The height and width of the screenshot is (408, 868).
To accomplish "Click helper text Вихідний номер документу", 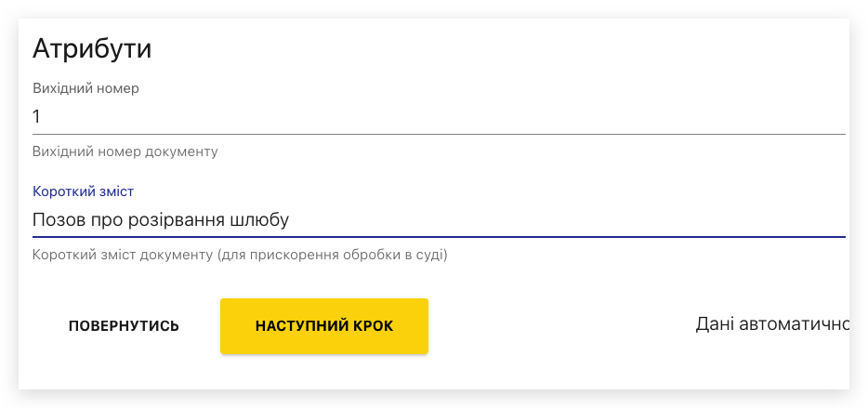I will click(125, 151).
